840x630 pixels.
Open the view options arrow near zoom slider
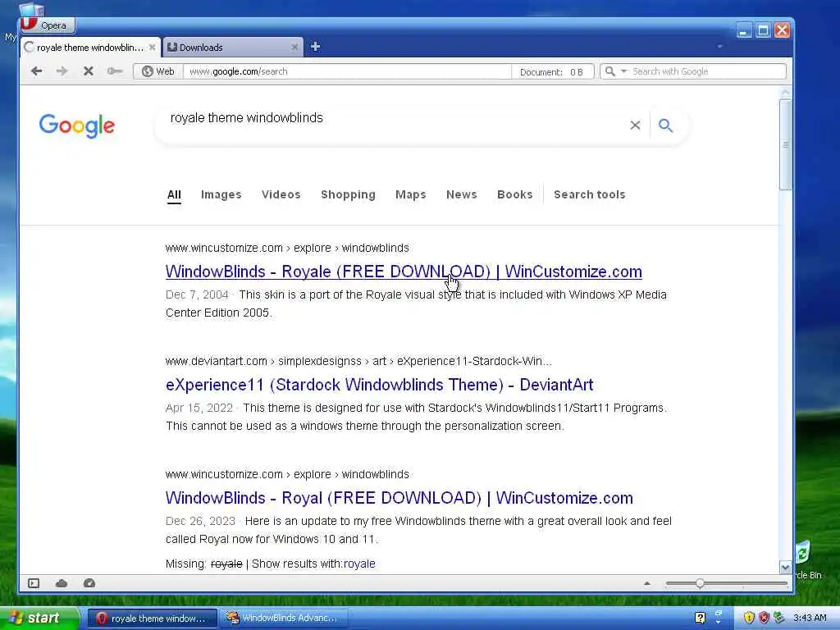[646, 583]
